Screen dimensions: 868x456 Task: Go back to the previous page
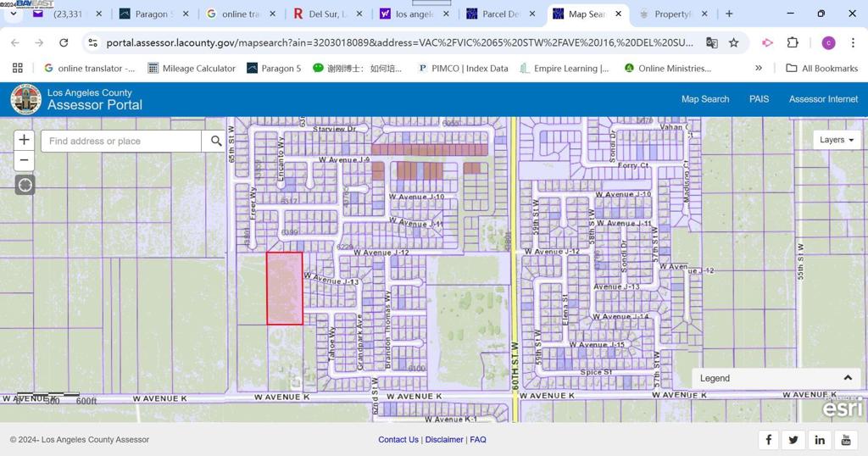pos(15,42)
